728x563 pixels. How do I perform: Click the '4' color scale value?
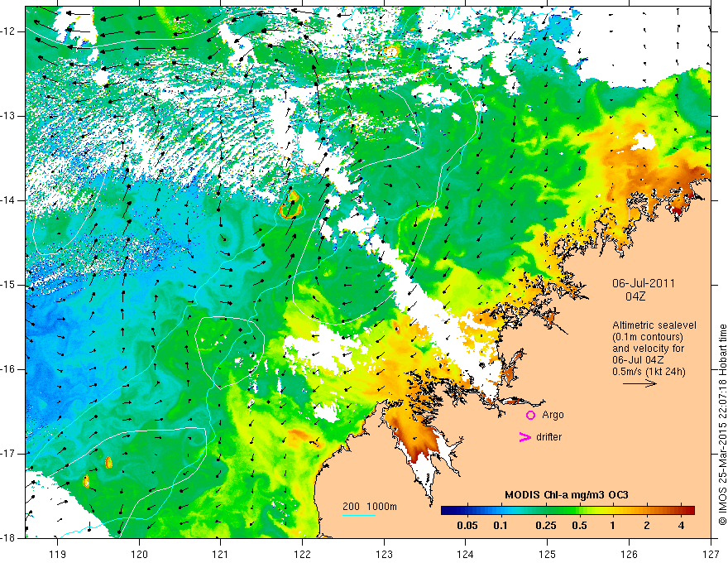(681, 526)
